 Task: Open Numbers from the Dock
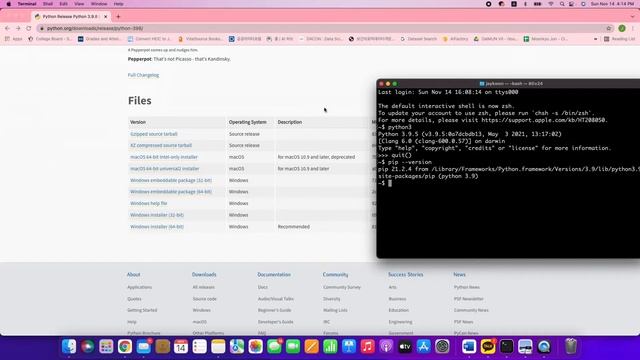click(330, 347)
